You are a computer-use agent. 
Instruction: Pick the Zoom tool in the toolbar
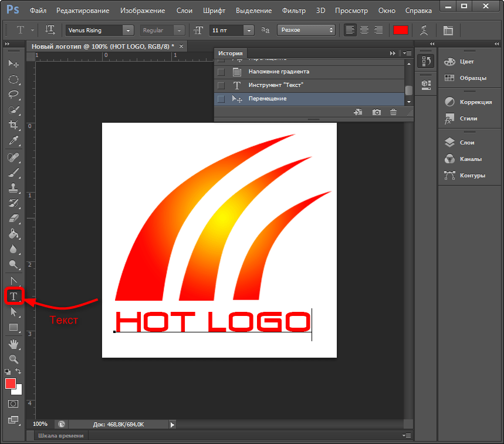pos(13,359)
